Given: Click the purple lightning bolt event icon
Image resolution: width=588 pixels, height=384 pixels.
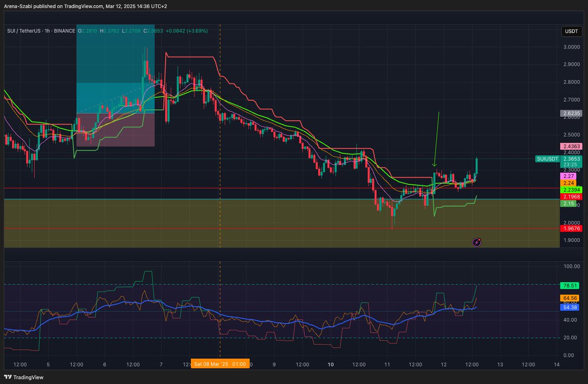Looking at the screenshot, I should pos(476,242).
